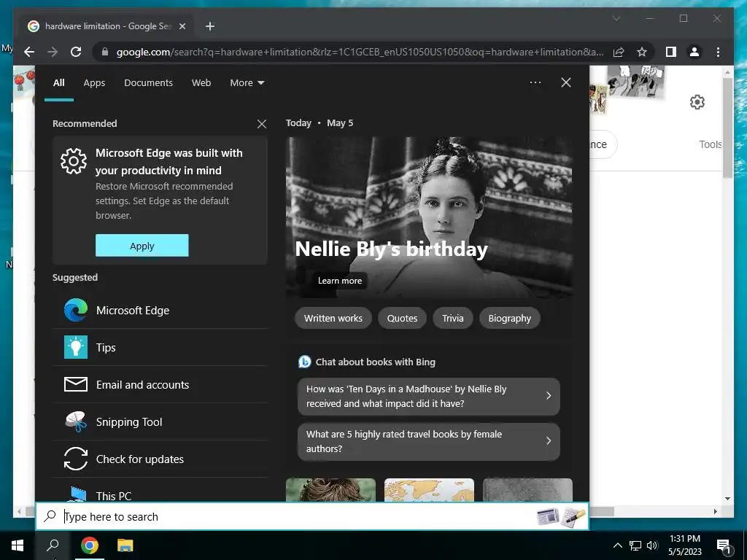Viewport: 747px width, 560px height.
Task: Click the Windows Start button
Action: [18, 545]
